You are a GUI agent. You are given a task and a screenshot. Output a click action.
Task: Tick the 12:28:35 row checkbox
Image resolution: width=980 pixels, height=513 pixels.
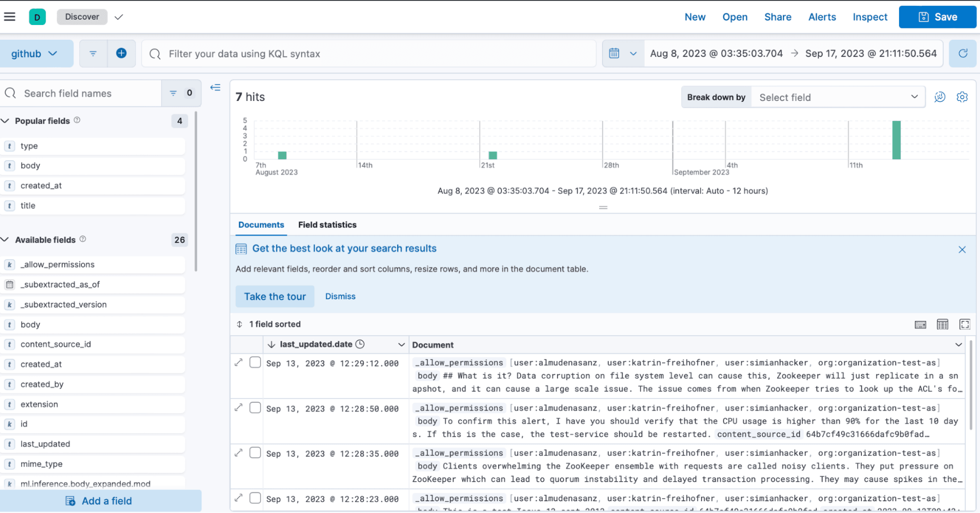pos(255,453)
